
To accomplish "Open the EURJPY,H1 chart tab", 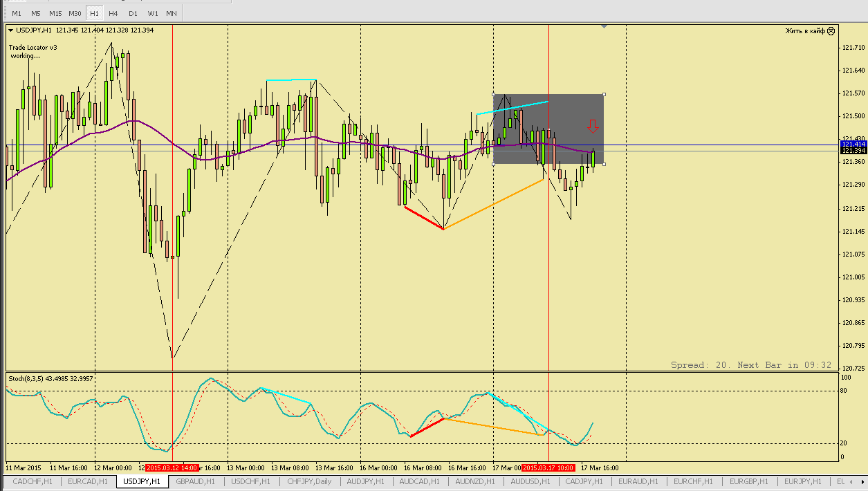I will 802,481.
